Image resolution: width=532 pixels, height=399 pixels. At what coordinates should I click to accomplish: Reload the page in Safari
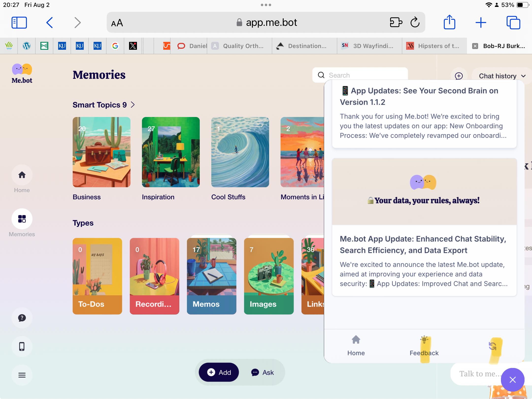pos(415,23)
